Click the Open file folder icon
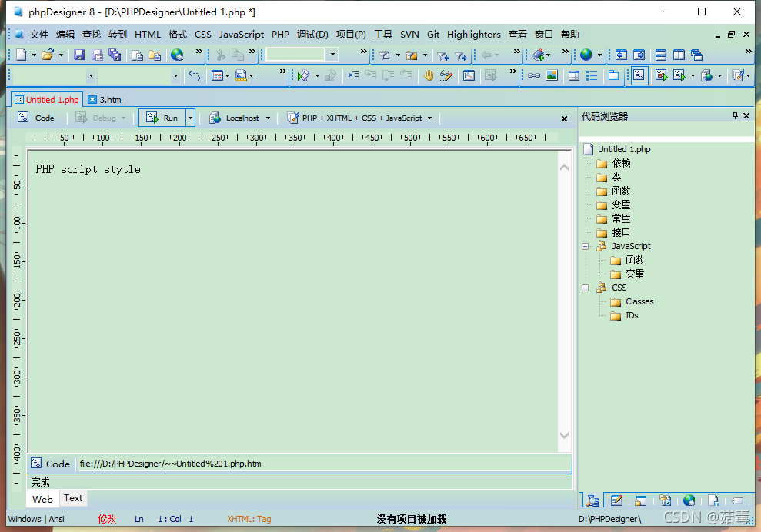 tap(48, 55)
